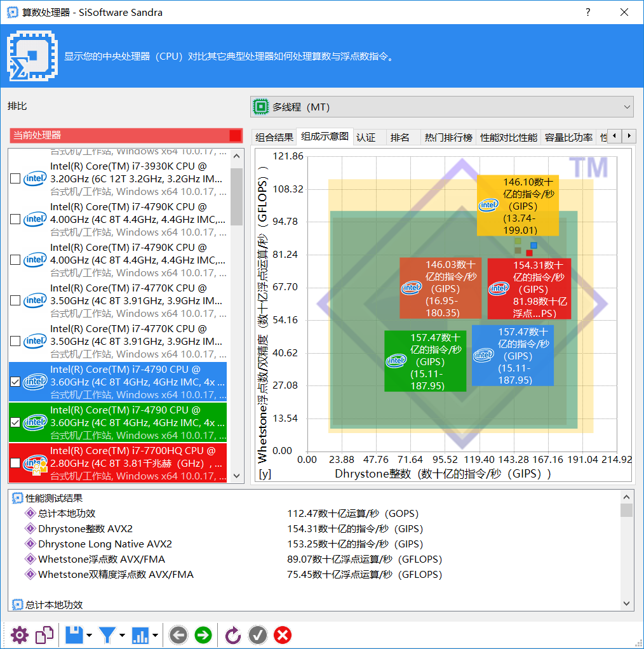
Task: Click the question mark help button
Action: tap(587, 12)
